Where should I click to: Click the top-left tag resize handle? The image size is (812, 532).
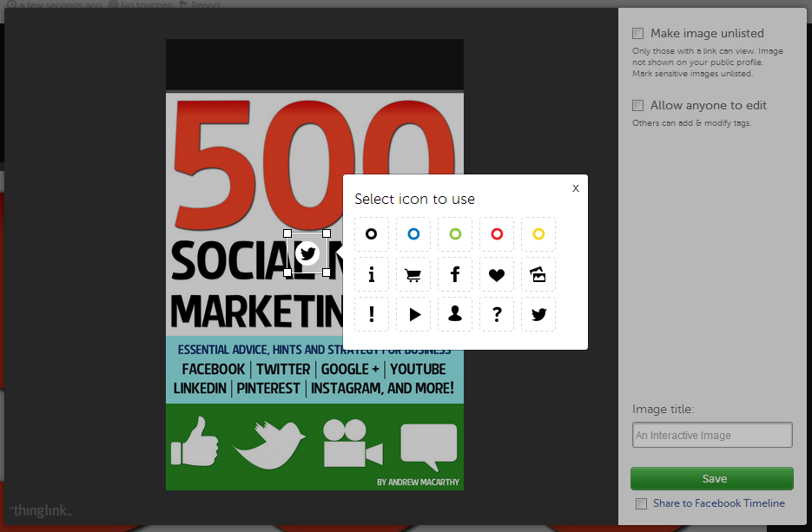click(287, 234)
